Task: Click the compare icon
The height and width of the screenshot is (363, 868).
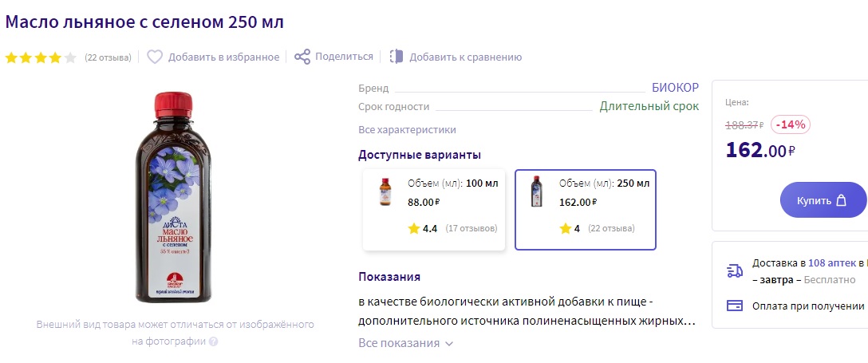Action: click(x=397, y=57)
